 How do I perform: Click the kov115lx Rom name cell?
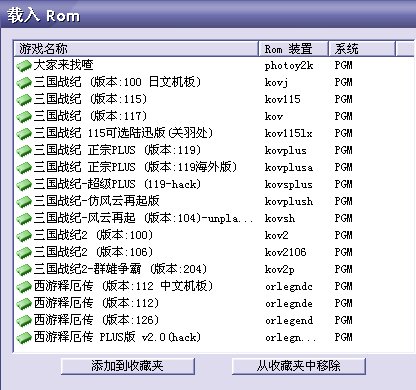[x=289, y=134]
